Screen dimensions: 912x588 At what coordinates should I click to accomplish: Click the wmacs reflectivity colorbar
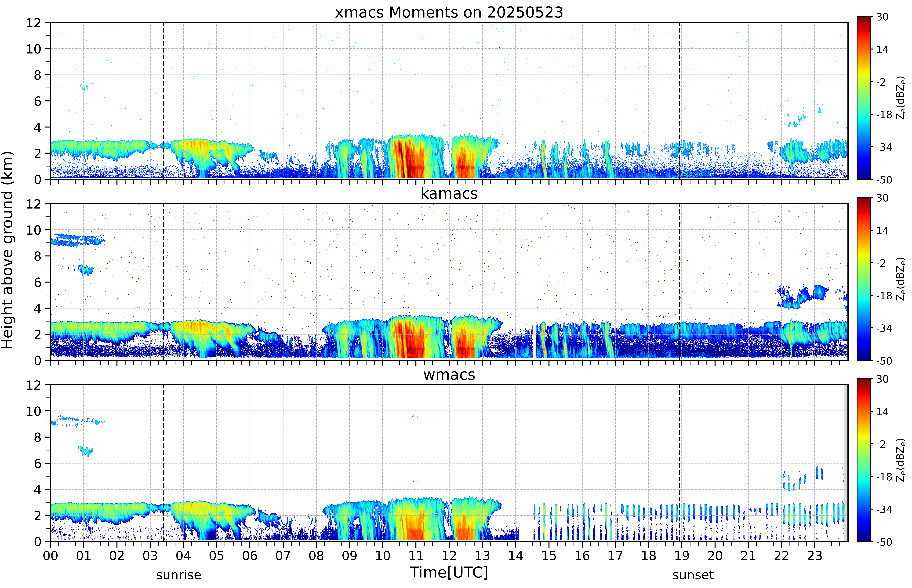coord(863,460)
